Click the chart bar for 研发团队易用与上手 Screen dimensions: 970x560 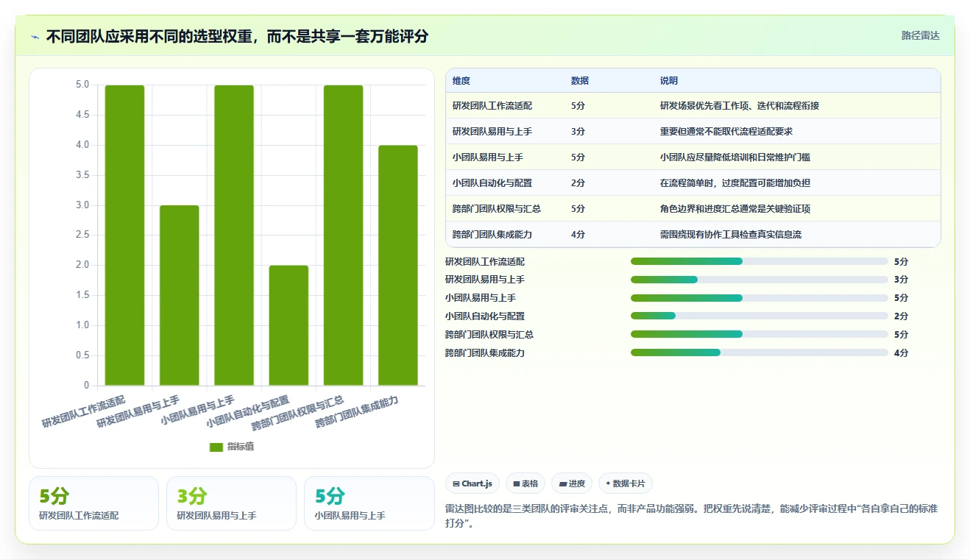pos(180,295)
